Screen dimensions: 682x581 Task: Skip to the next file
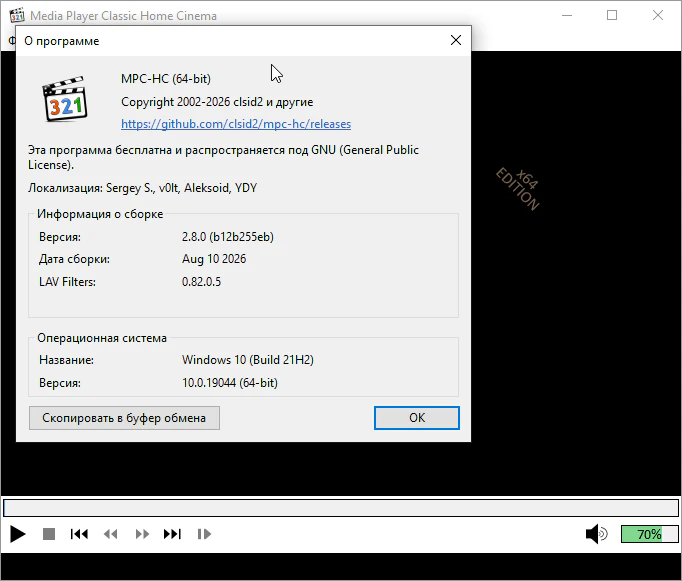point(172,534)
